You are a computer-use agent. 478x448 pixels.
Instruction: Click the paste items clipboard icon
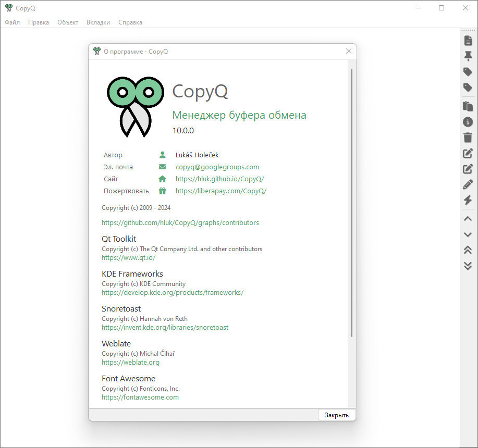[x=468, y=106]
